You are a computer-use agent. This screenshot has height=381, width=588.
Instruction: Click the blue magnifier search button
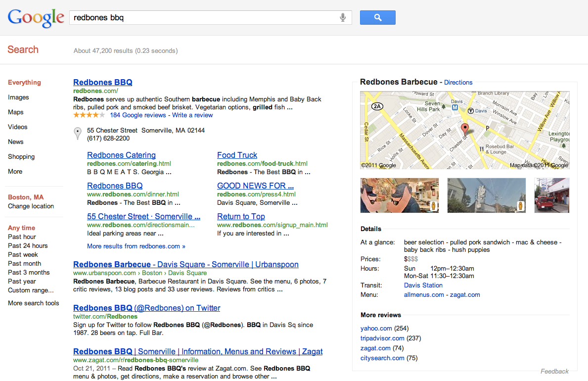[x=377, y=18]
